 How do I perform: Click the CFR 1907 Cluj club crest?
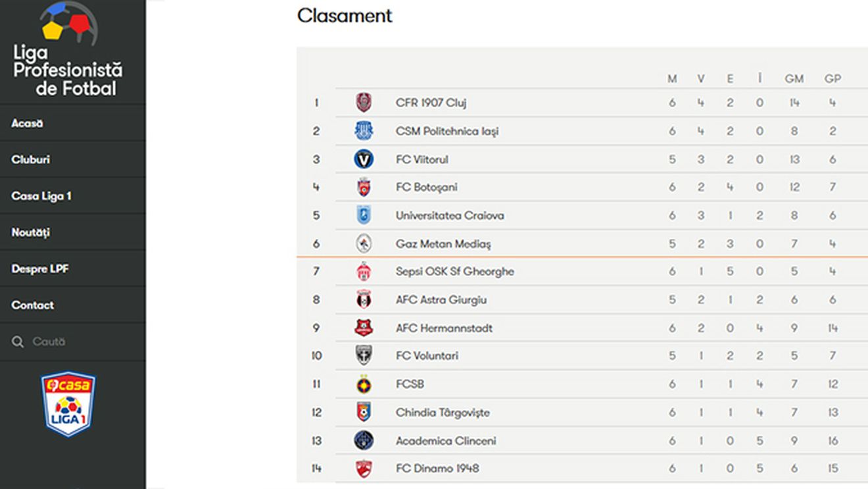364,103
